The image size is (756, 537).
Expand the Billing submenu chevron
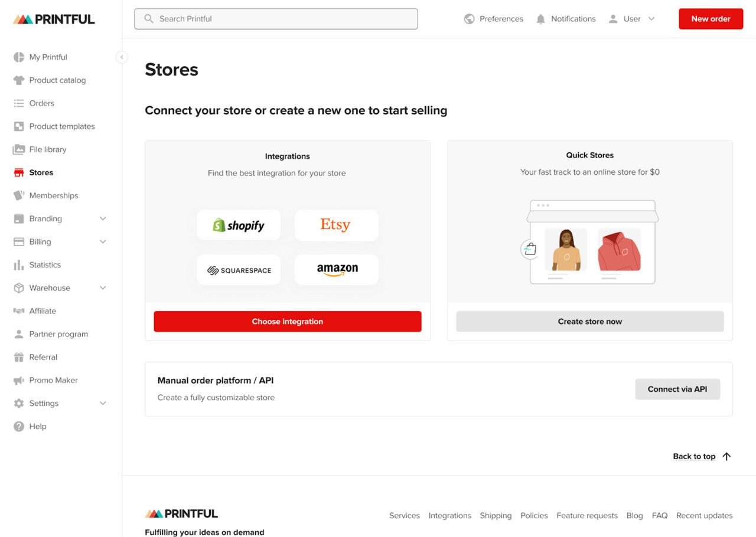pos(103,241)
